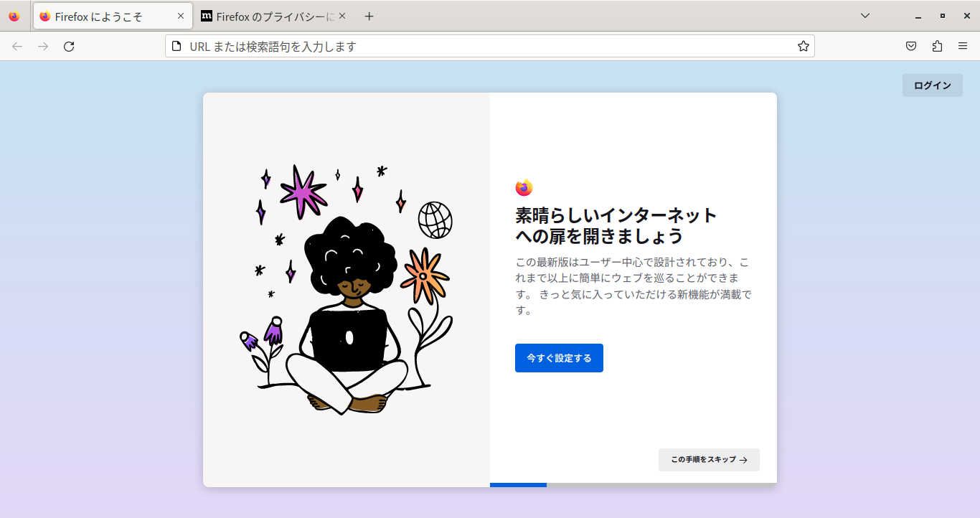980x518 pixels.
Task: Open the hamburger application menu
Action: (963, 47)
